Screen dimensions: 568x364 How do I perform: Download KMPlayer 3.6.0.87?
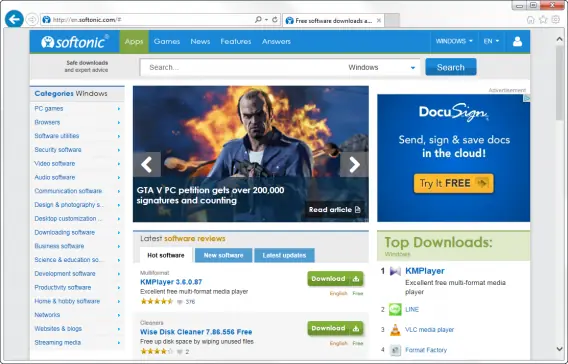[x=335, y=279]
